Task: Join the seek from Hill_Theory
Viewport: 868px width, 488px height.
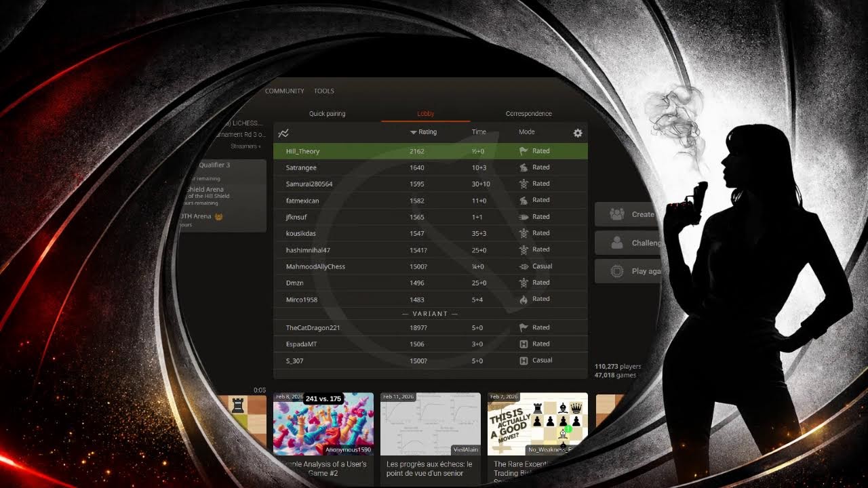Action: [x=431, y=151]
